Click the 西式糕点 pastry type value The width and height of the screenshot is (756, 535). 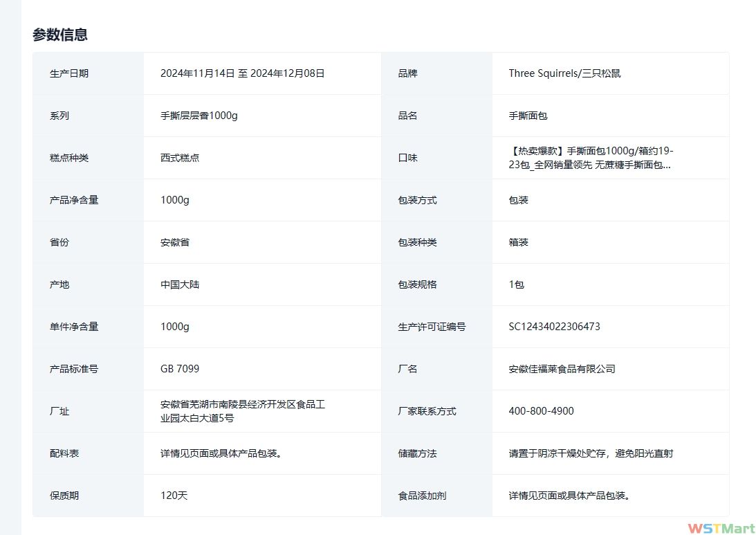click(x=180, y=158)
